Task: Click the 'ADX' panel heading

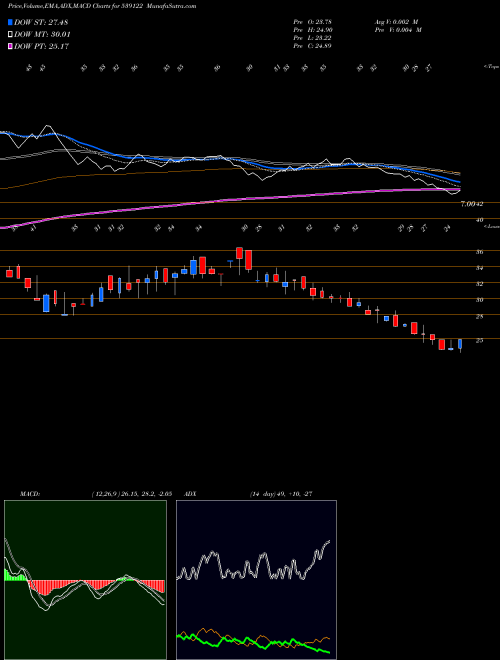Action: pos(190,494)
